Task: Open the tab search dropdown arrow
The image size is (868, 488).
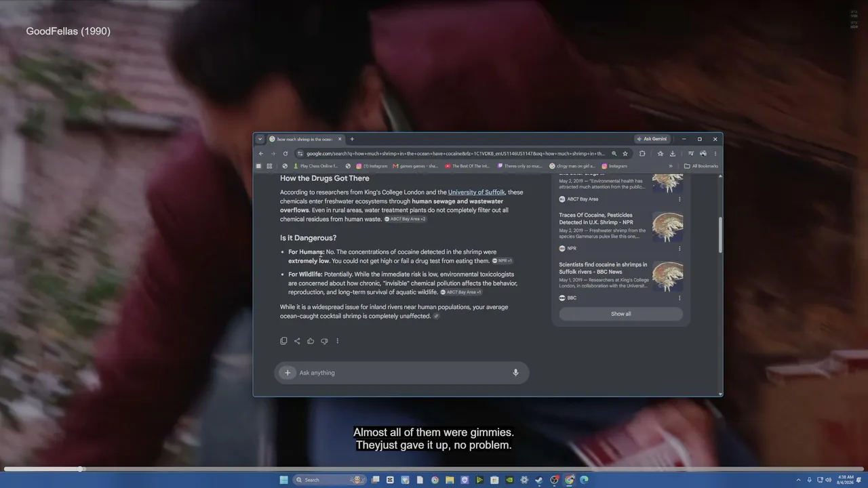Action: tap(260, 139)
